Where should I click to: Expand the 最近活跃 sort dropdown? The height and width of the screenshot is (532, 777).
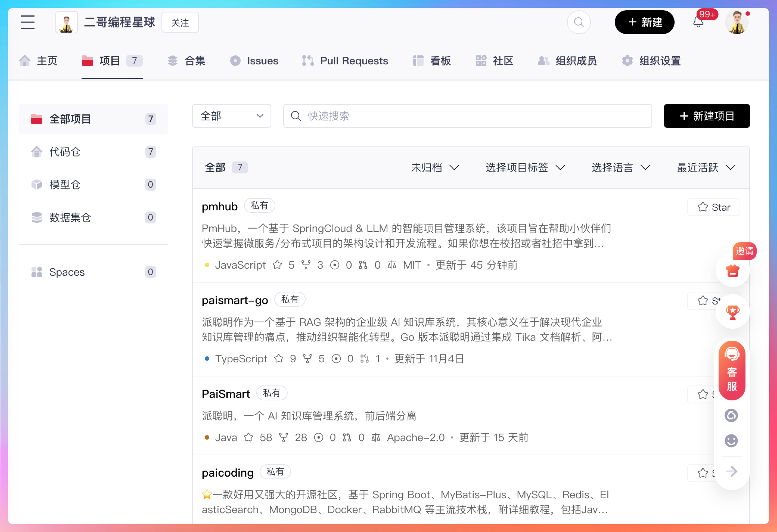pos(706,168)
